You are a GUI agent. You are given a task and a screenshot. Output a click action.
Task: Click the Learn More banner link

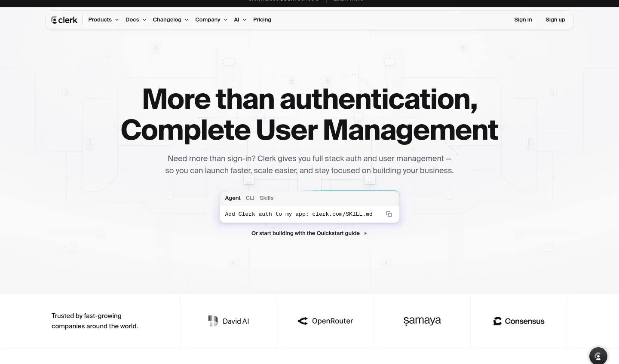[348, 1]
